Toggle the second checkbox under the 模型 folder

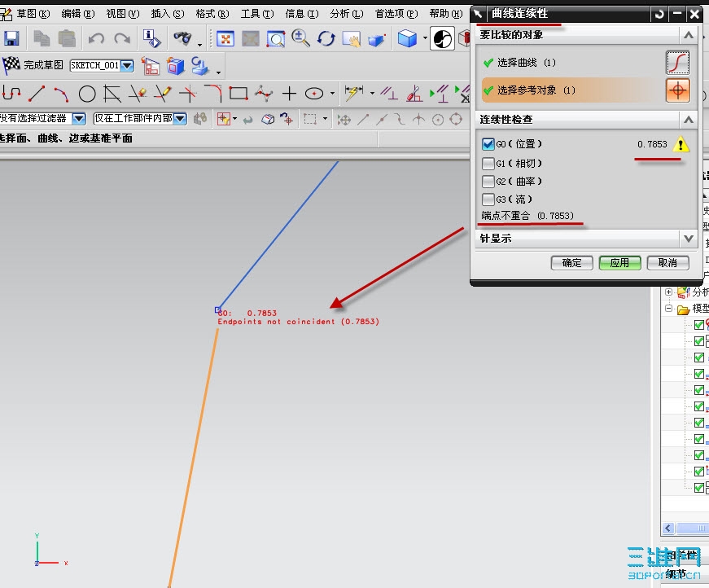coord(698,341)
